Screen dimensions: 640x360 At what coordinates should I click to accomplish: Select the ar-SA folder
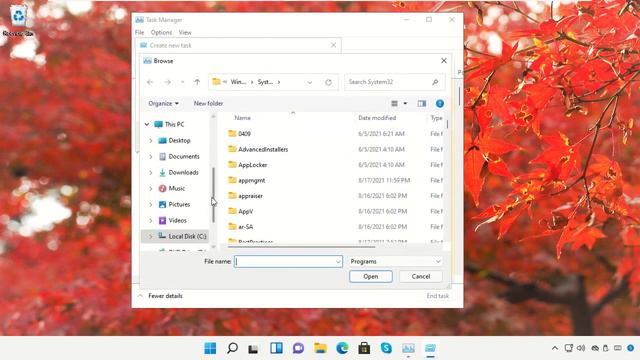[245, 227]
